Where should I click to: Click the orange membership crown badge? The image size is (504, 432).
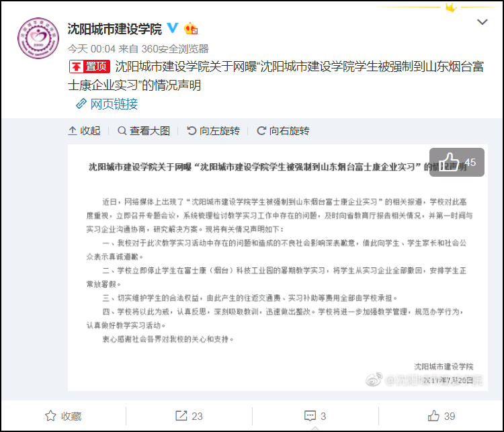(191, 28)
